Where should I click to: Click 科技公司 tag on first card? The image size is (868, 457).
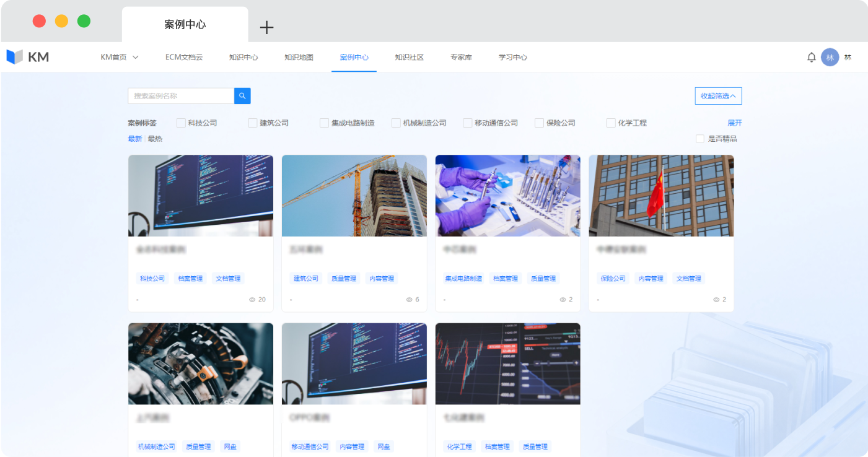point(152,279)
